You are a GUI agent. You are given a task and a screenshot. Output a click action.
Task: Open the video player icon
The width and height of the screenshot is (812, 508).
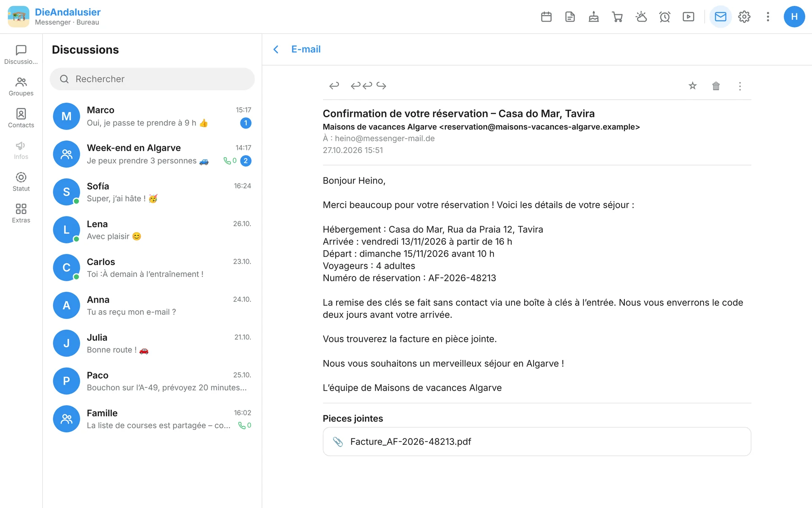coord(688,17)
